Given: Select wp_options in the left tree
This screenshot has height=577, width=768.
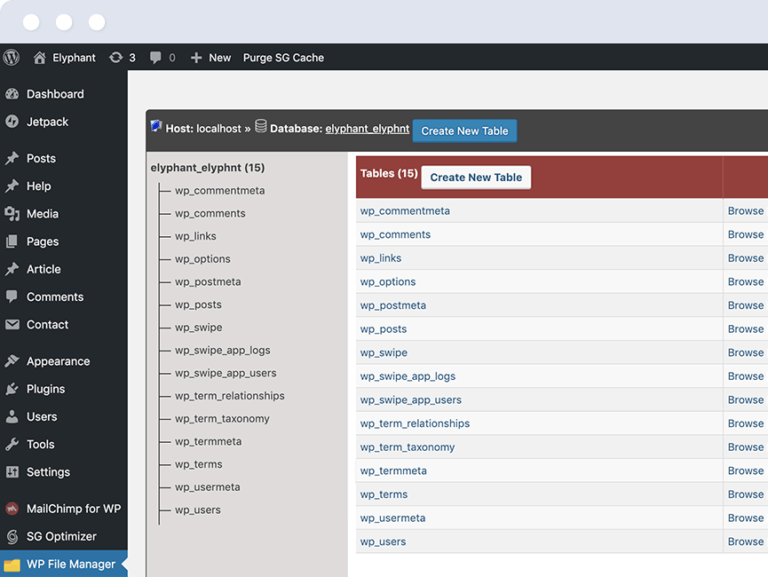Looking at the screenshot, I should click(x=202, y=259).
